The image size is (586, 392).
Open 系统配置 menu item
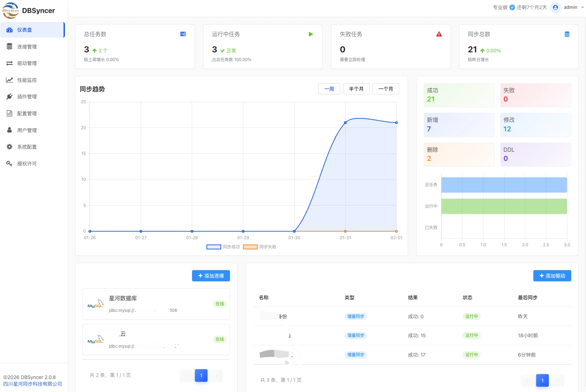[32, 147]
